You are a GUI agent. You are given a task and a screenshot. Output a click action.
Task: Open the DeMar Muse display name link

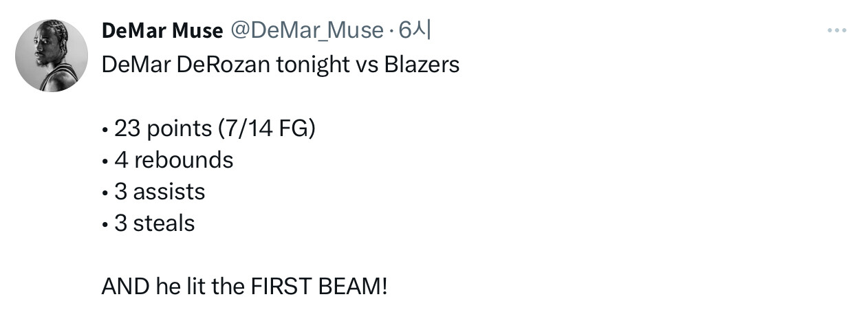click(x=162, y=30)
